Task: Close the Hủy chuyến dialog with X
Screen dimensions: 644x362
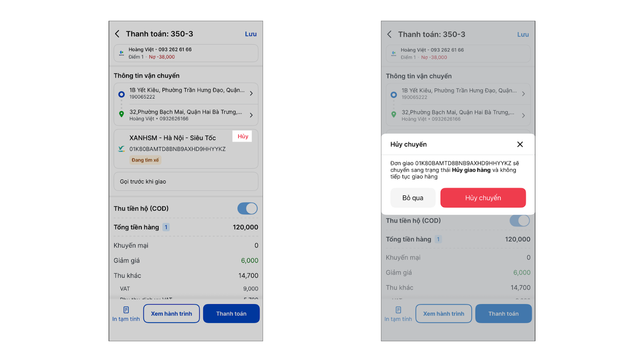Action: point(520,144)
